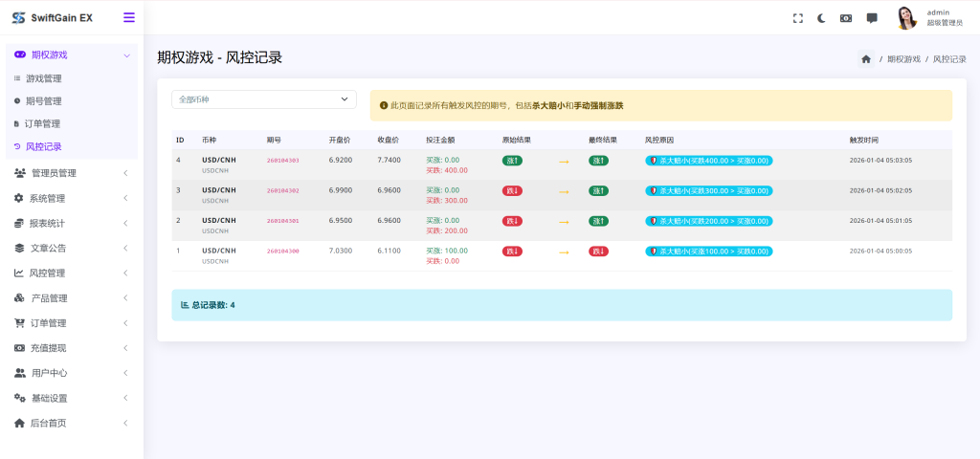Click the people icon beside 用户中心
Image resolution: width=980 pixels, height=459 pixels.
(20, 373)
